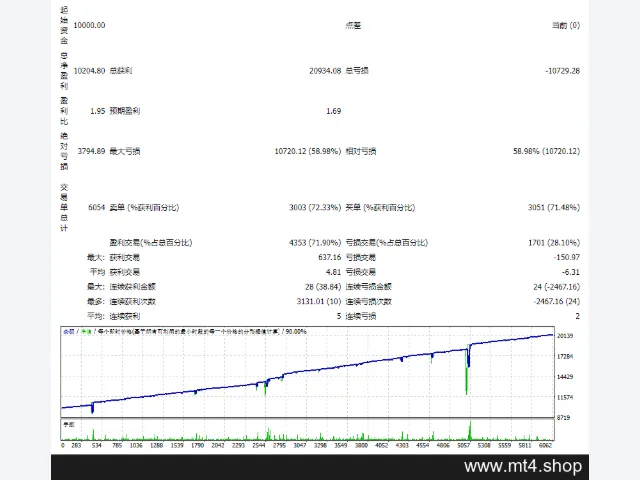
Task: Select average profit trade "4.81"
Action: (x=333, y=272)
